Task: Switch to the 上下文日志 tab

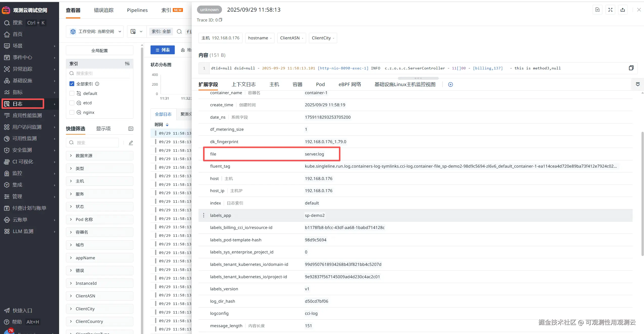Action: (x=243, y=85)
